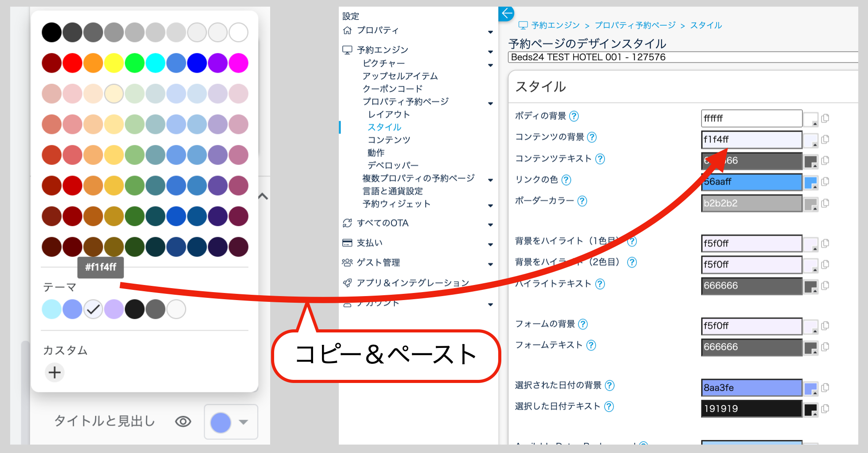Click help icon next to ボディの背景

tap(574, 116)
